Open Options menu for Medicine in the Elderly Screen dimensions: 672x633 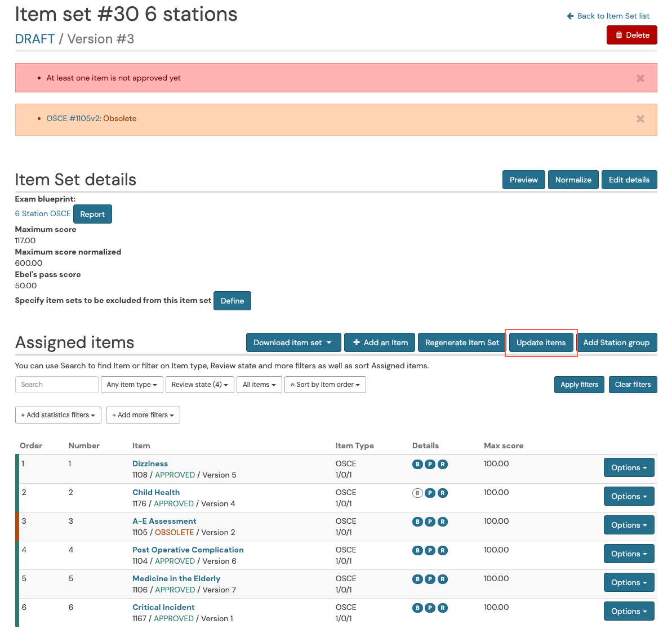tap(629, 582)
